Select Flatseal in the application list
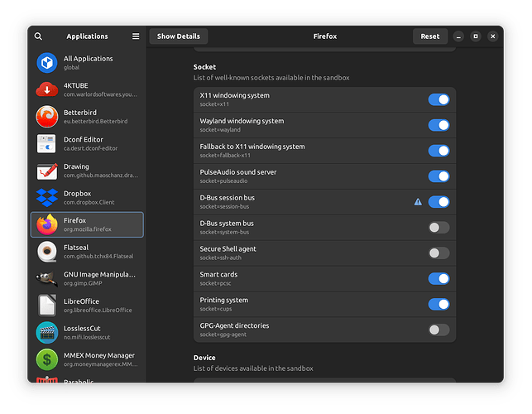The width and height of the screenshot is (532, 414). pos(87,252)
